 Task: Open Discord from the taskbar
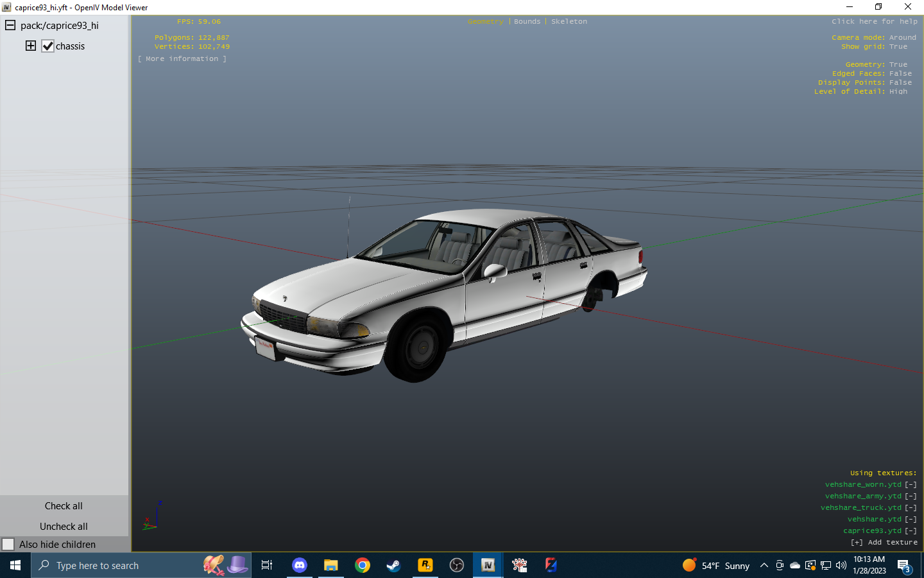click(299, 566)
